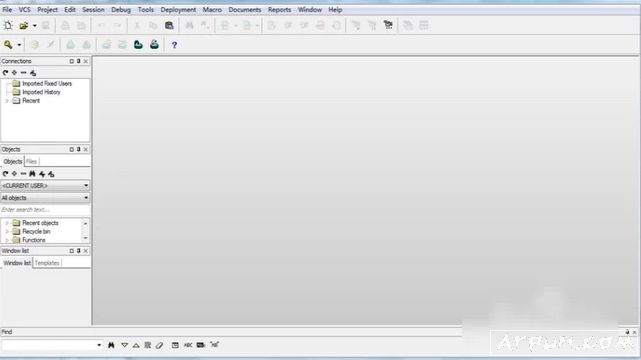The image size is (641, 360).
Task: Expand the Recent objects folder
Action: [x=7, y=223]
